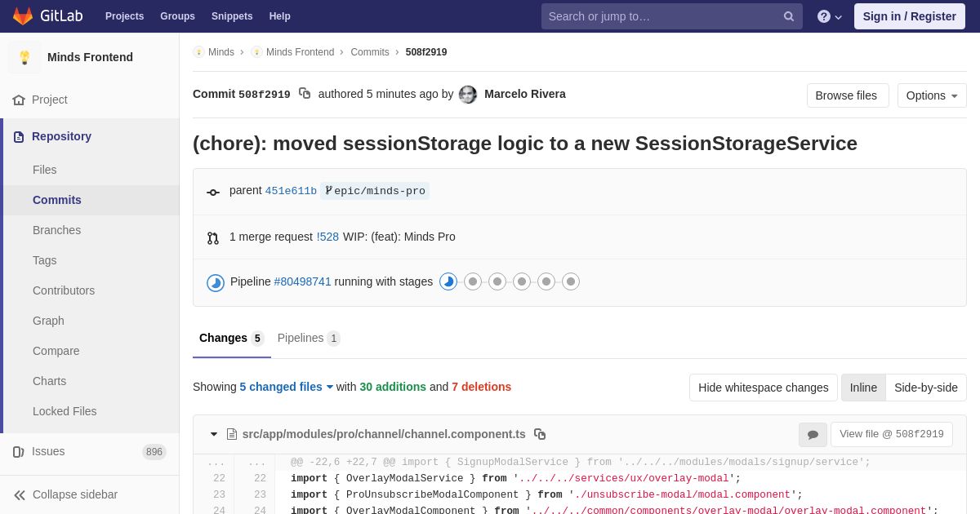Open the third pipeline stage circle
980x514 pixels.
pos(497,281)
